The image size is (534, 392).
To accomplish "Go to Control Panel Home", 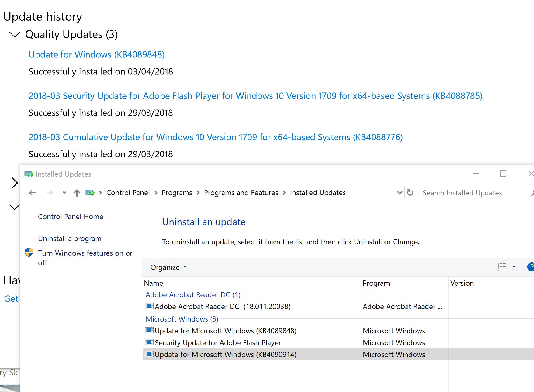I will pyautogui.click(x=71, y=217).
